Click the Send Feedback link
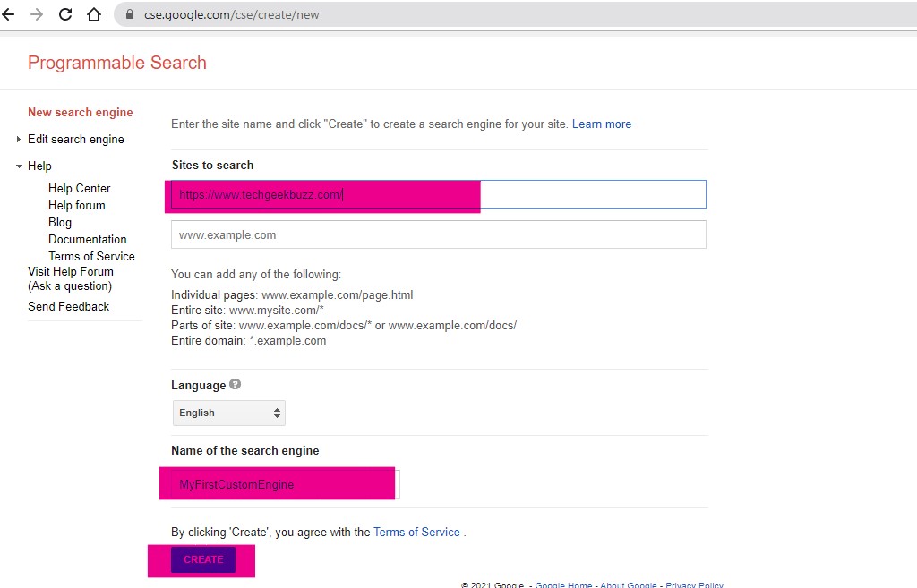Image resolution: width=917 pixels, height=588 pixels. (68, 307)
